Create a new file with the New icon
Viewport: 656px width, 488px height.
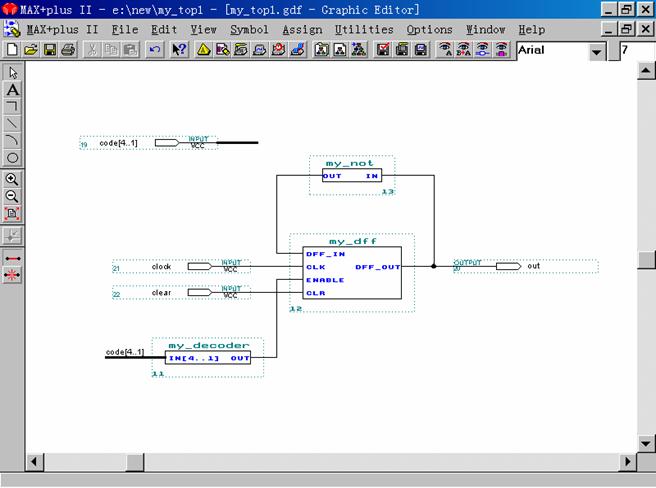pos(12,50)
